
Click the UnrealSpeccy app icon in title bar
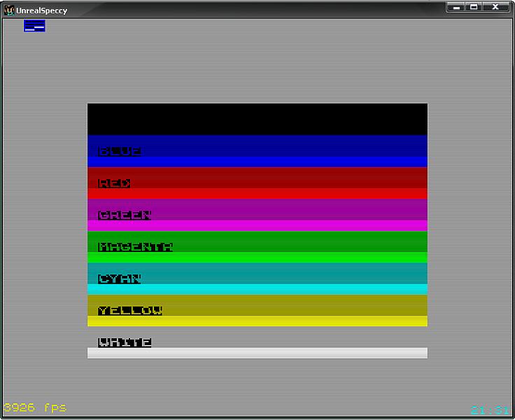(x=9, y=10)
